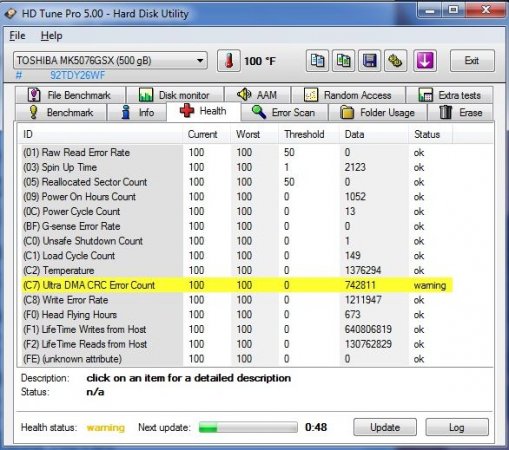Sort by the ID column header
Screen dimensions: 509x450
tap(100, 134)
